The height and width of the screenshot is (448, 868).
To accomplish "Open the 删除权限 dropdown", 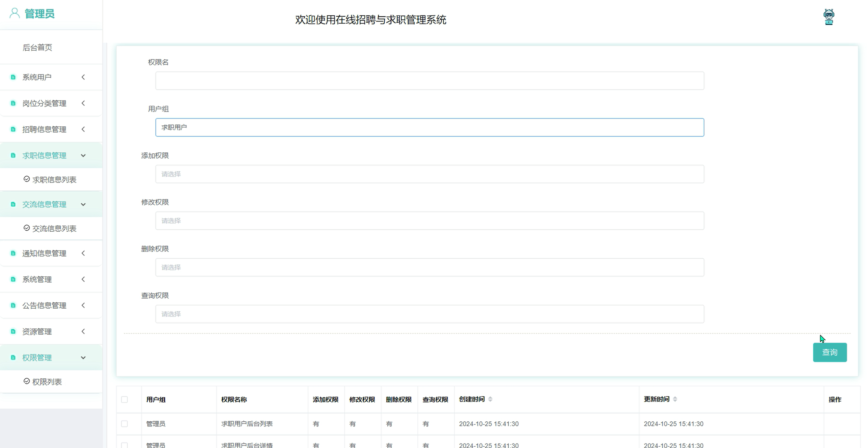I will click(429, 268).
